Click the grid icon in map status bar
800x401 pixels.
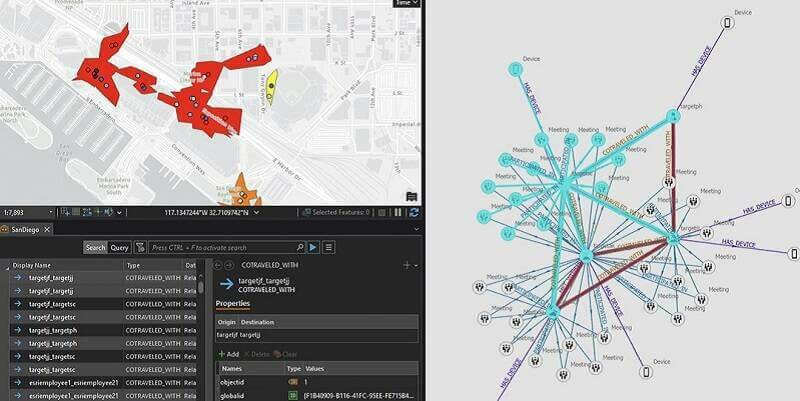(76, 212)
